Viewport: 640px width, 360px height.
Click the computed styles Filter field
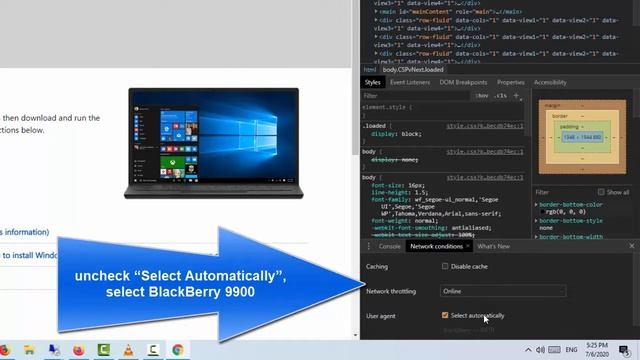point(564,192)
